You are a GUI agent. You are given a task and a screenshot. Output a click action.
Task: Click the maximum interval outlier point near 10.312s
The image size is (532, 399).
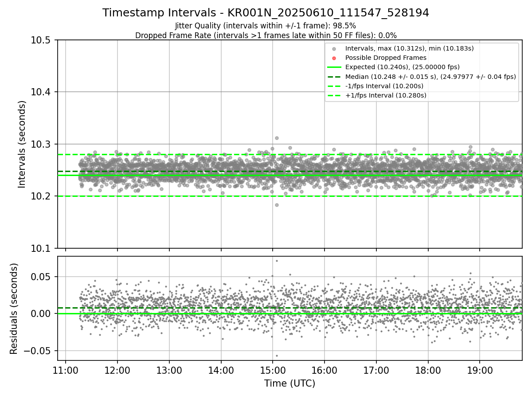tap(277, 138)
